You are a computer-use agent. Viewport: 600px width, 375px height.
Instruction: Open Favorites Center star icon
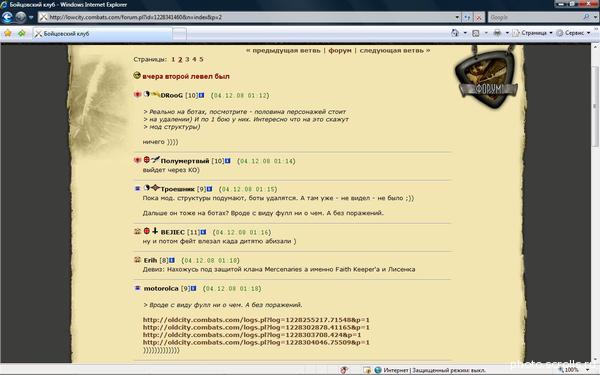[8, 33]
